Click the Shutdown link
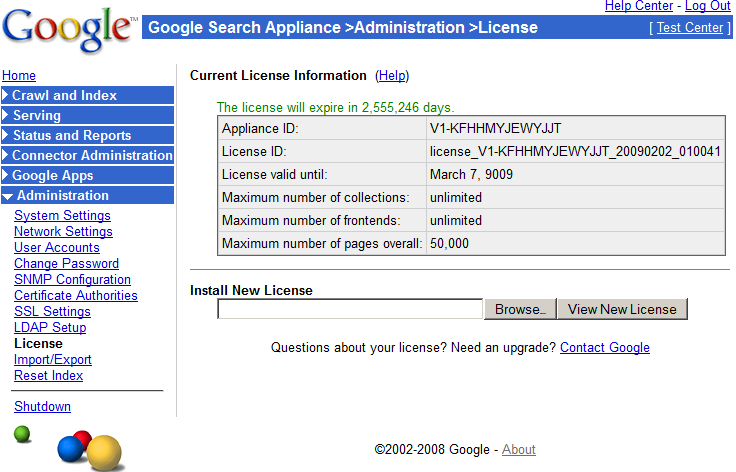The width and height of the screenshot is (736, 472). pos(42,406)
